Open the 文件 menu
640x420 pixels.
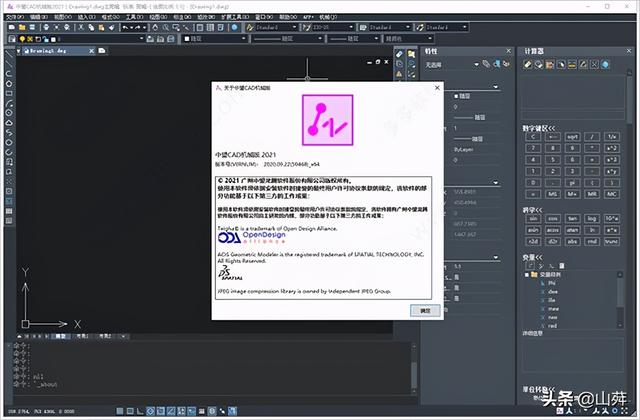pos(9,17)
